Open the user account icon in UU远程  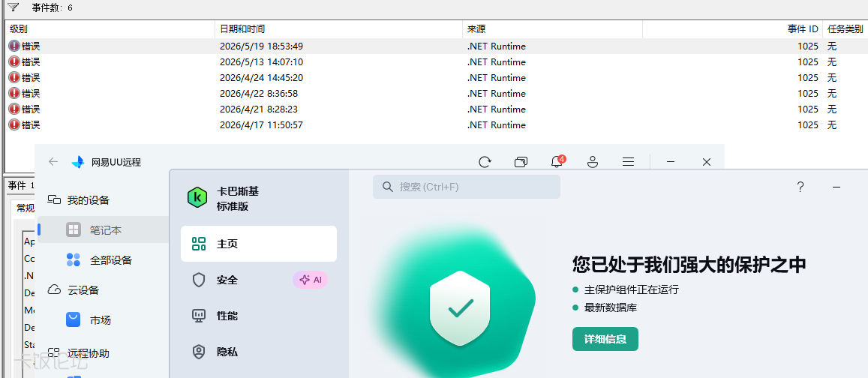click(593, 161)
